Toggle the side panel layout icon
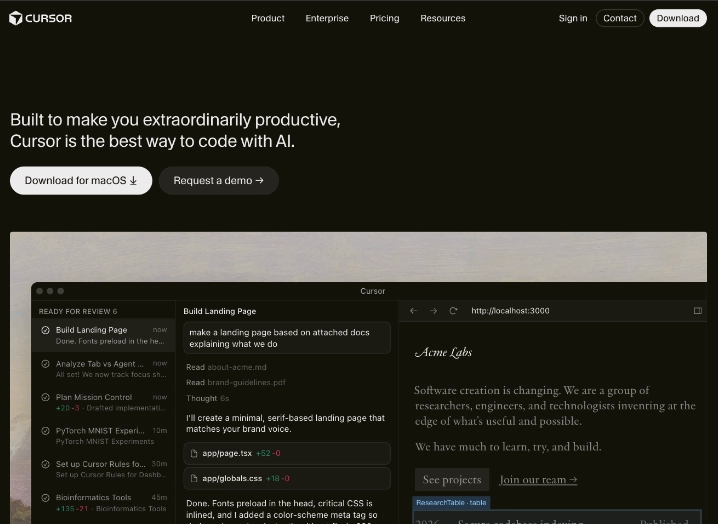This screenshot has height=524, width=718. pyautogui.click(x=698, y=311)
